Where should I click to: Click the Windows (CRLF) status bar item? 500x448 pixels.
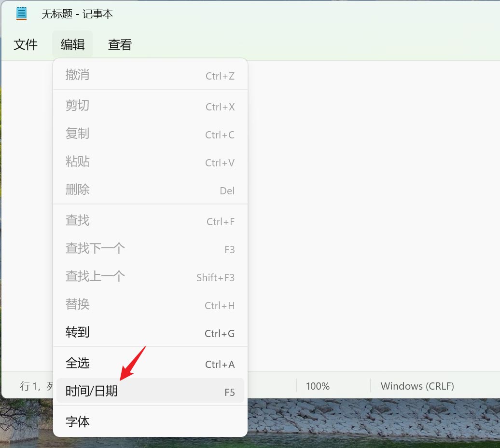click(417, 386)
